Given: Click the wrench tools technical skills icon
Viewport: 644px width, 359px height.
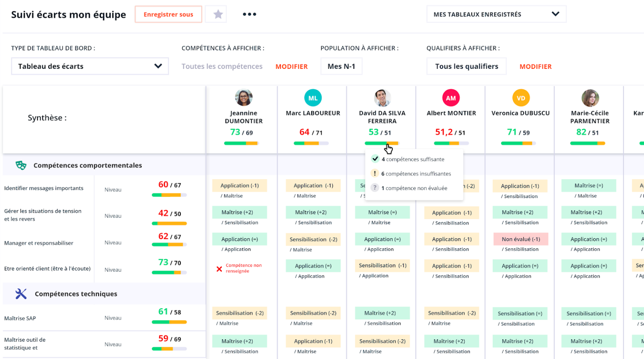Looking at the screenshot, I should tap(21, 294).
